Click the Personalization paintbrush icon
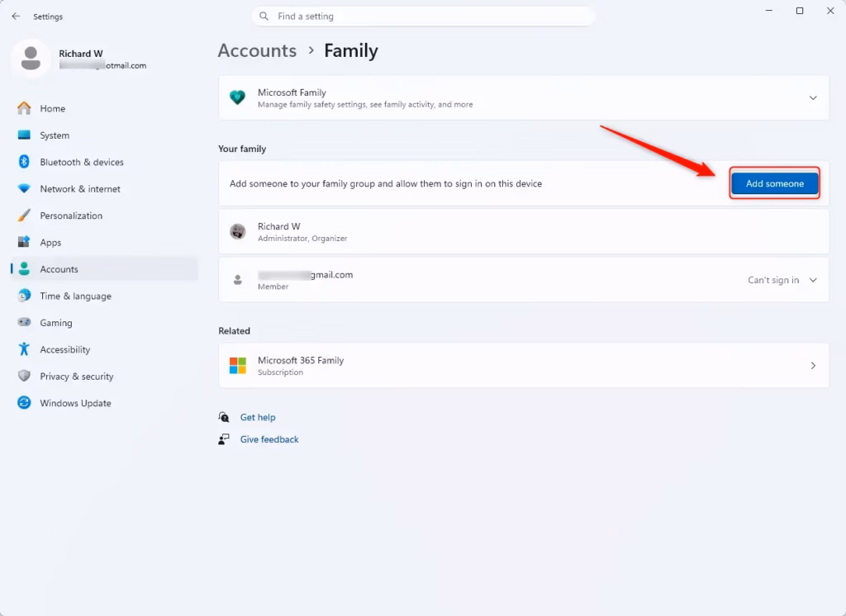This screenshot has height=616, width=846. (x=24, y=216)
